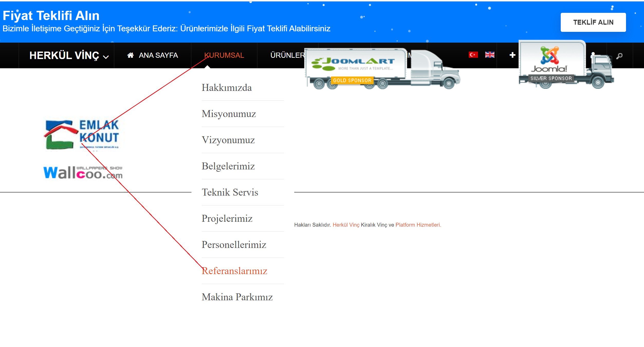The height and width of the screenshot is (347, 644).
Task: Click the home icon beside ANA SAYFA
Action: [x=130, y=55]
